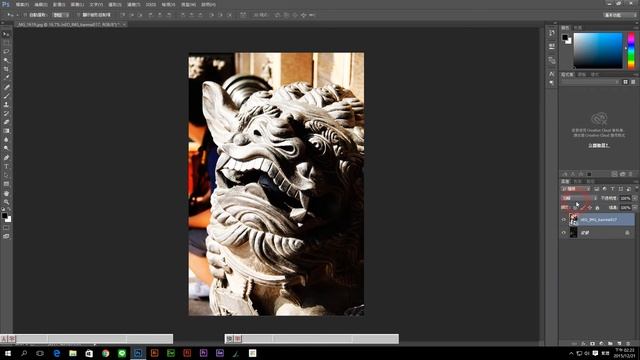Open the Windows Start menu
640x360 pixels.
coord(8,353)
